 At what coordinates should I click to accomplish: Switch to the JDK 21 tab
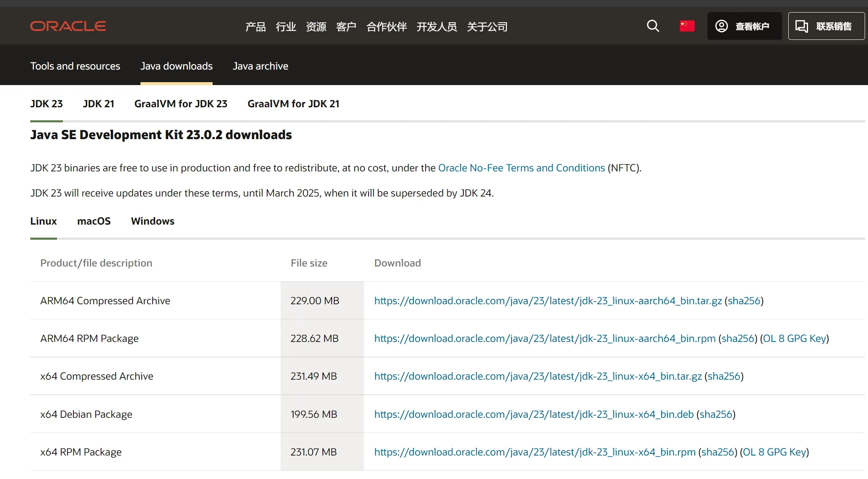click(x=99, y=104)
